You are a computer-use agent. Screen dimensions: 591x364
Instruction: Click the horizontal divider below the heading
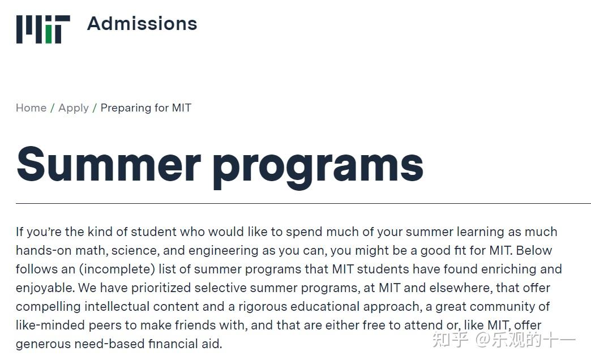click(303, 203)
